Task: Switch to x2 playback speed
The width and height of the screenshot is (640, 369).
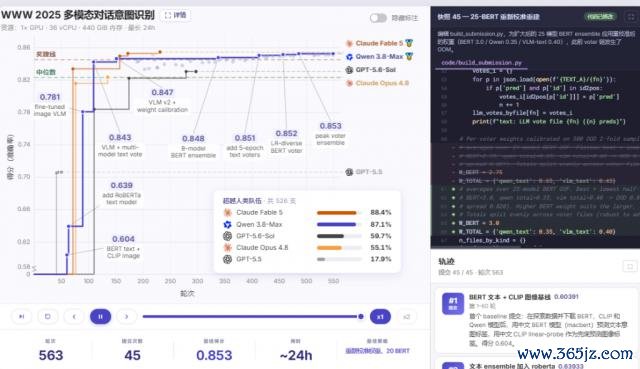Action: tap(406, 317)
